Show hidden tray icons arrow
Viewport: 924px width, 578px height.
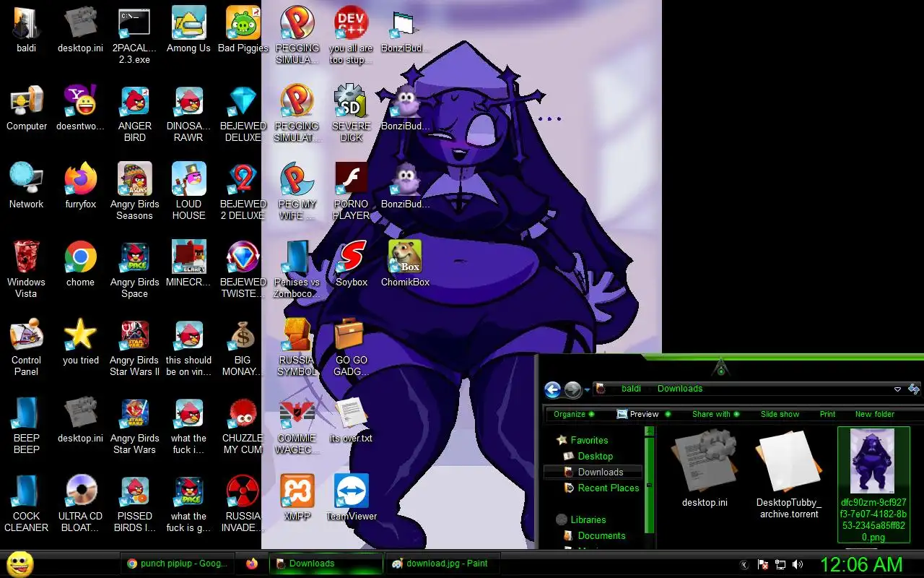click(744, 564)
